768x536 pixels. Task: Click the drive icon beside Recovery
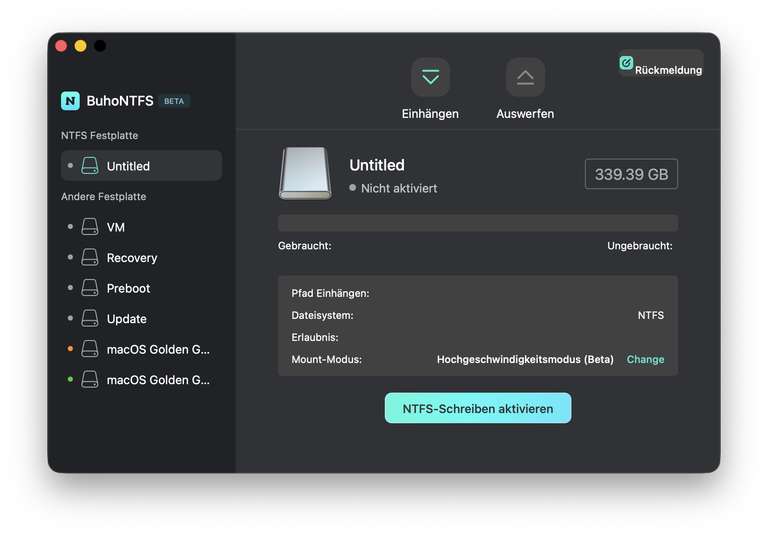click(x=90, y=257)
